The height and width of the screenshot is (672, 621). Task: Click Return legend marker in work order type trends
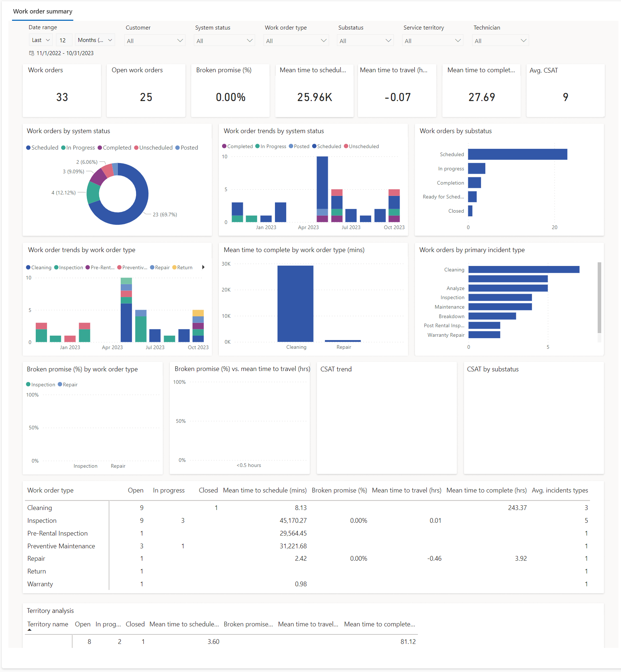click(x=174, y=267)
